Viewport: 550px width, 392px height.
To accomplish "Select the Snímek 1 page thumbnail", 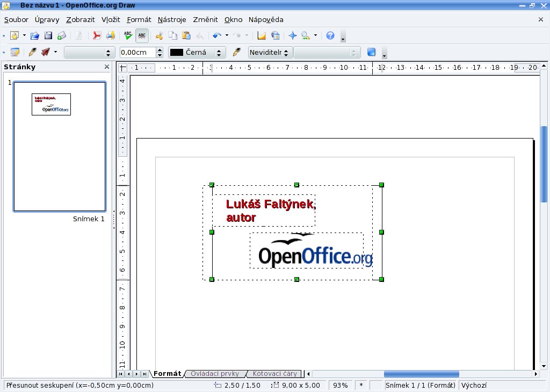I will point(60,147).
